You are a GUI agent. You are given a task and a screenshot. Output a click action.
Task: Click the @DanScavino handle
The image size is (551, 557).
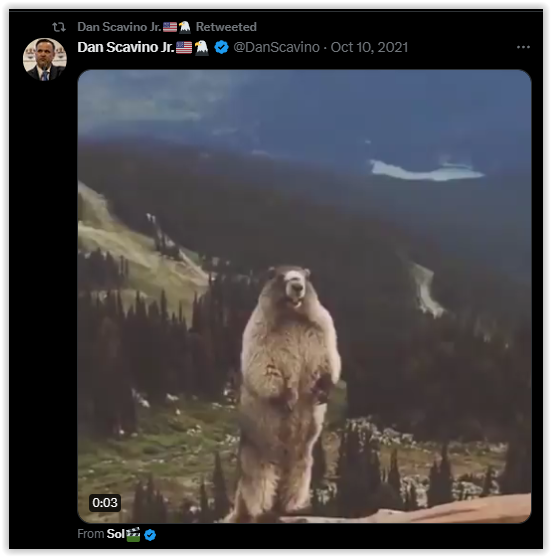tap(276, 47)
